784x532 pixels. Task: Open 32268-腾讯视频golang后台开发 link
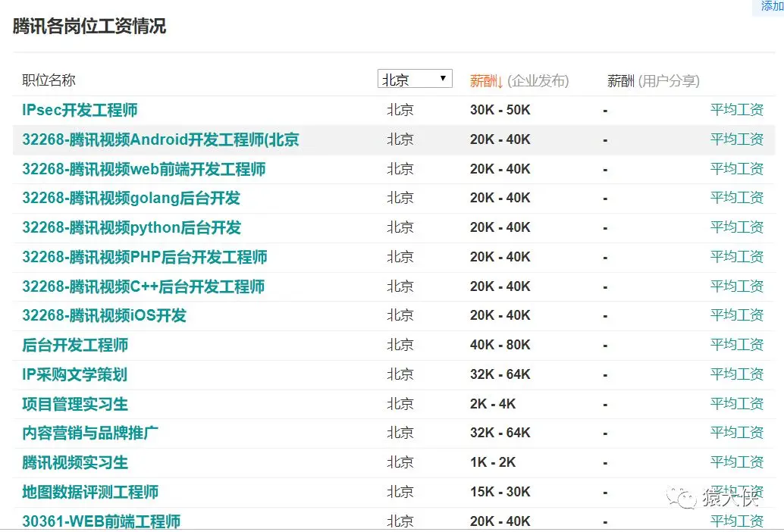coord(131,199)
